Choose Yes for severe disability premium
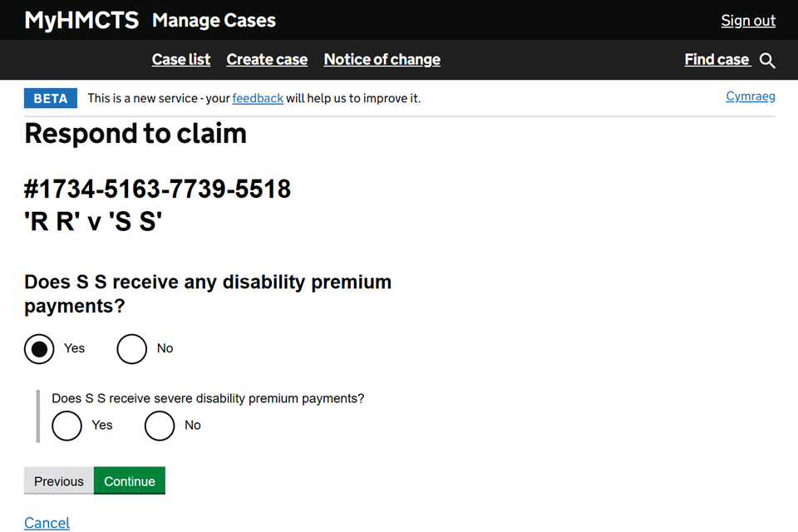Image resolution: width=798 pixels, height=532 pixels. (67, 426)
